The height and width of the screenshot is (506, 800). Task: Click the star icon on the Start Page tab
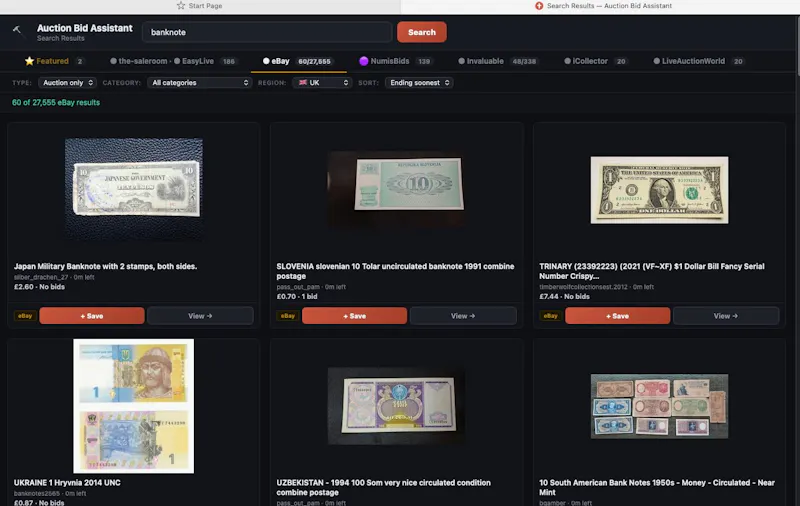click(181, 6)
